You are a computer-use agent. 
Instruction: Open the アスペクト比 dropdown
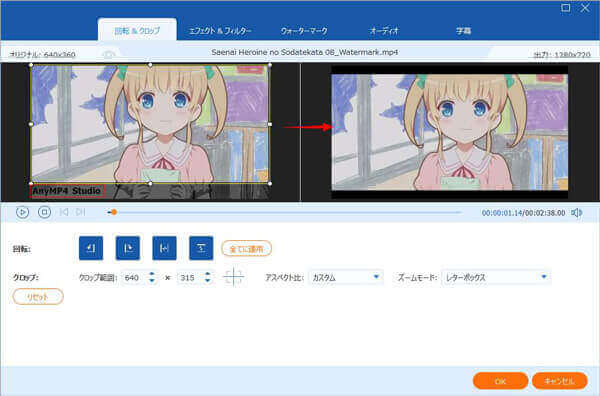346,277
